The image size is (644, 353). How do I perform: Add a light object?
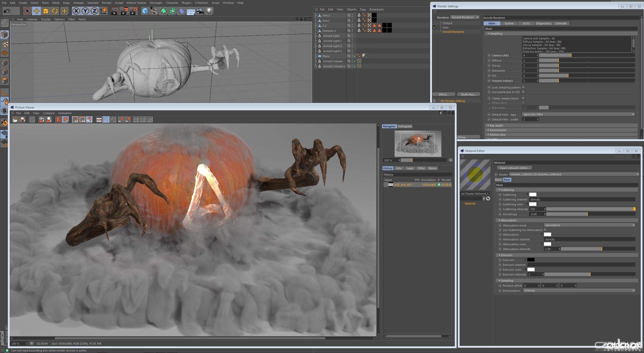coord(209,11)
